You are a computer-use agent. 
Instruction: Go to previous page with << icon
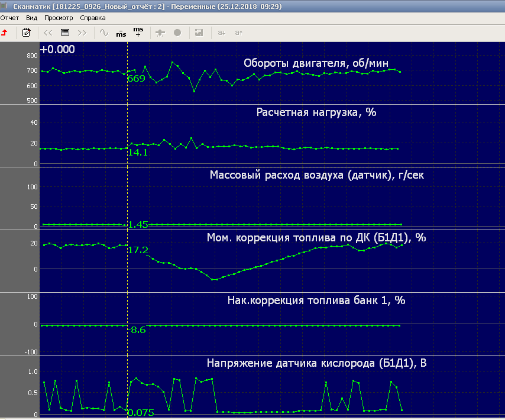48,33
